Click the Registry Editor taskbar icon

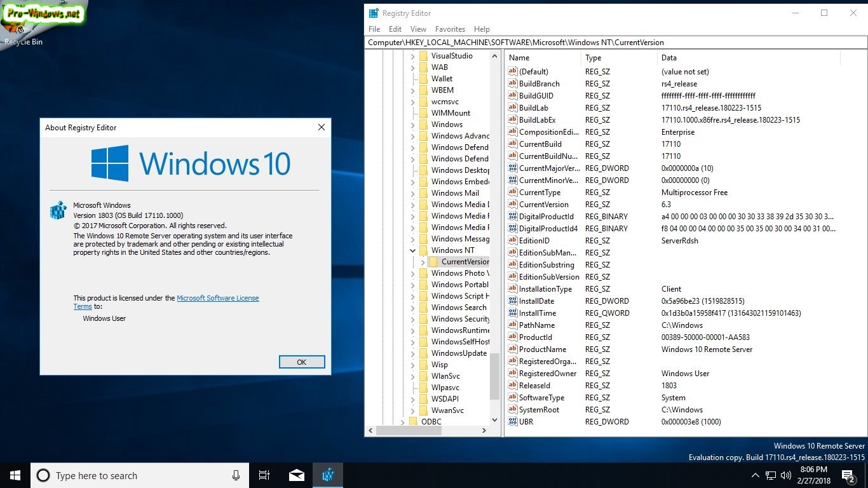[x=328, y=475]
